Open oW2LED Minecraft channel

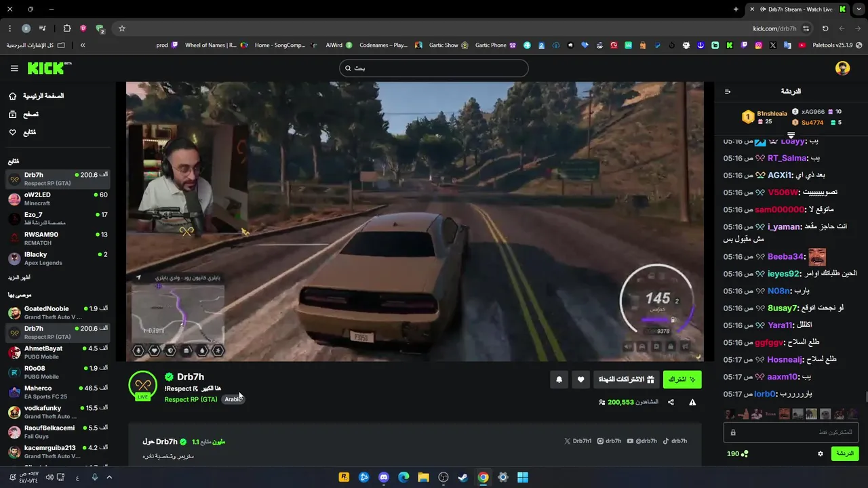(x=58, y=199)
